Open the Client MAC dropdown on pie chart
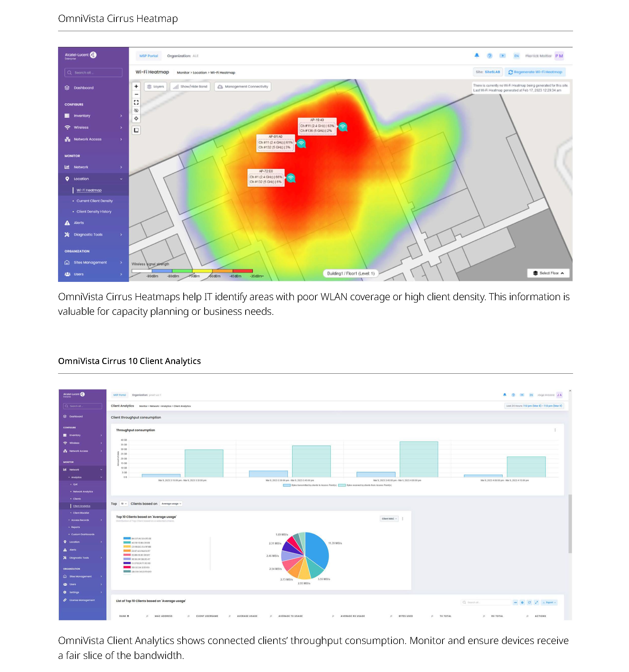Image resolution: width=629 pixels, height=672 pixels. 389,519
